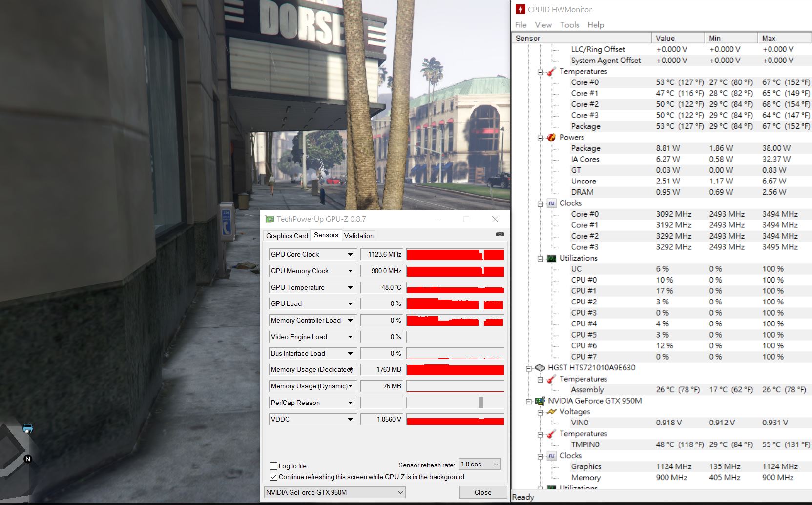Collapse the GPU Voltages tree node
This screenshot has width=812, height=505.
(x=541, y=412)
